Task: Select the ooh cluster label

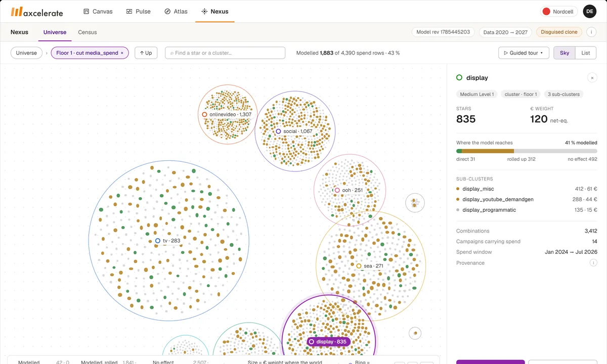Action: pos(349,190)
